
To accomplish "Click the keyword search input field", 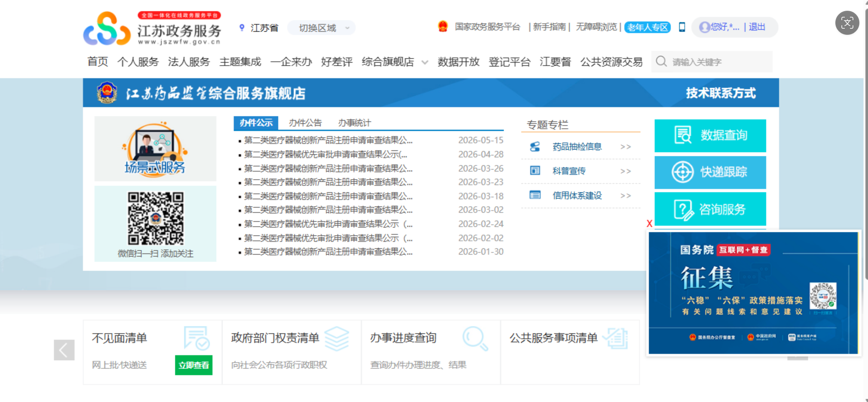I will click(712, 62).
